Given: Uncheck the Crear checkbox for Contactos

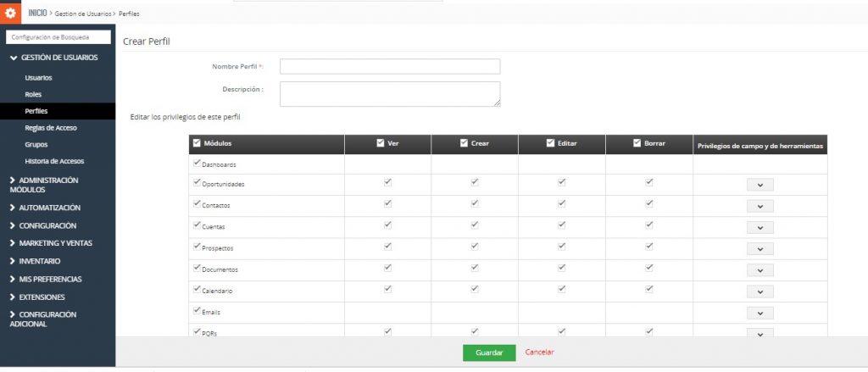Looking at the screenshot, I should point(475,203).
